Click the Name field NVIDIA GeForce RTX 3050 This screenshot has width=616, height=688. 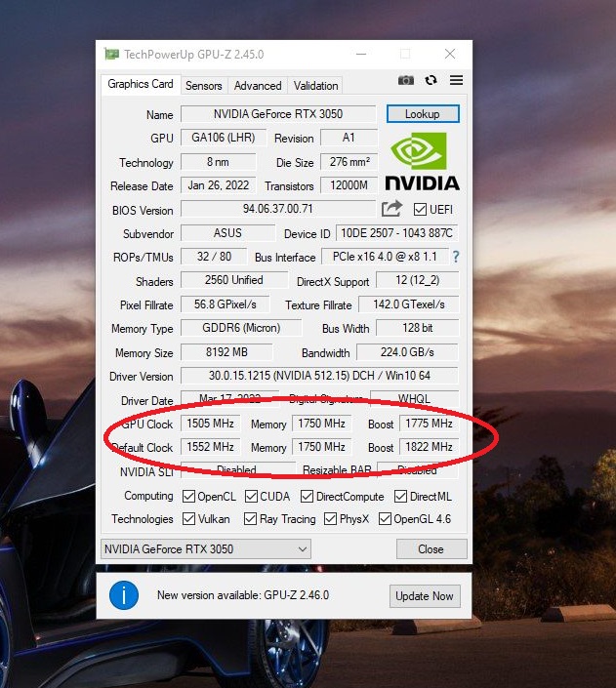[x=278, y=114]
